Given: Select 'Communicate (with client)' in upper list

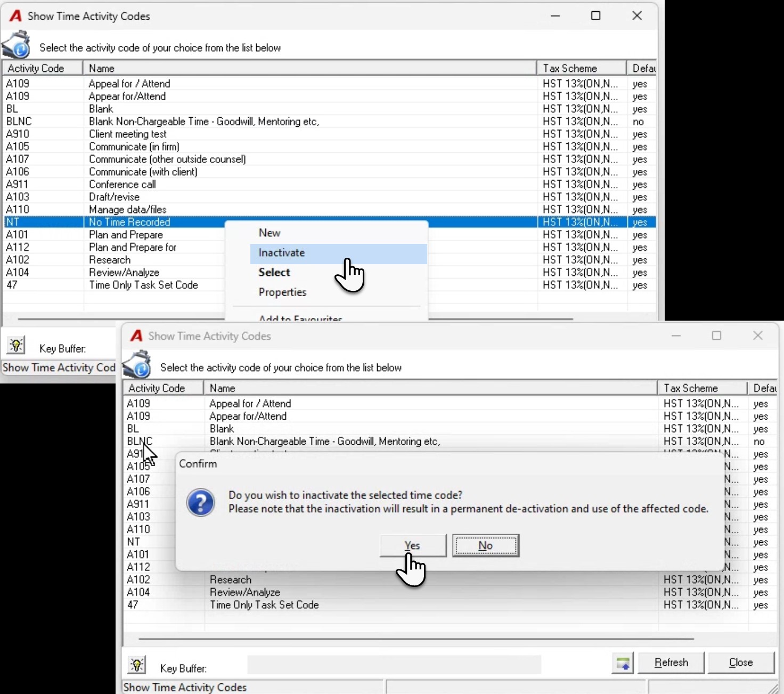Looking at the screenshot, I should [x=330, y=172].
